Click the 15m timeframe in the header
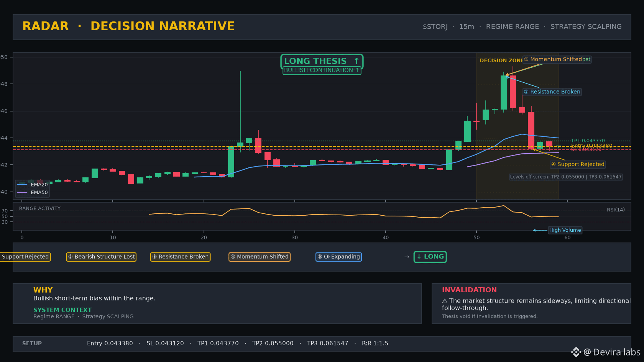 (467, 27)
